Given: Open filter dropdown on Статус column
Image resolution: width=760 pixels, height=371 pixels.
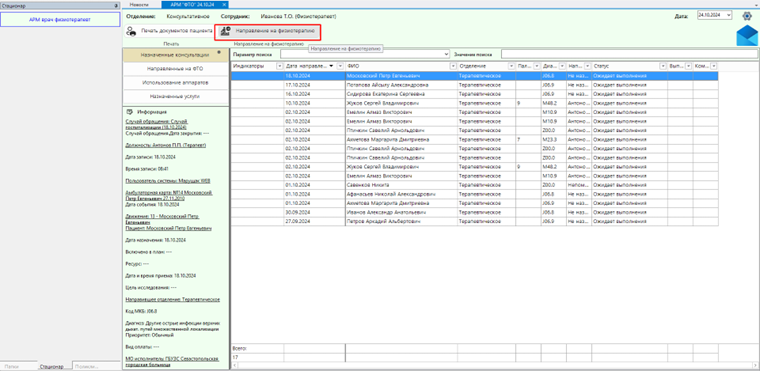Looking at the screenshot, I should coord(663,66).
